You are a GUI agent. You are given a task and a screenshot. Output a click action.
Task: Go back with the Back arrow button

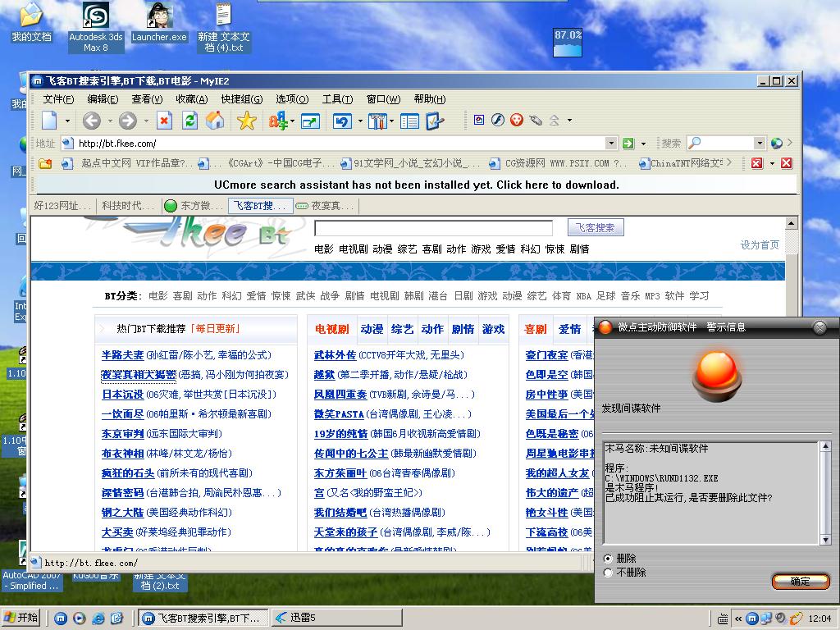[92, 121]
